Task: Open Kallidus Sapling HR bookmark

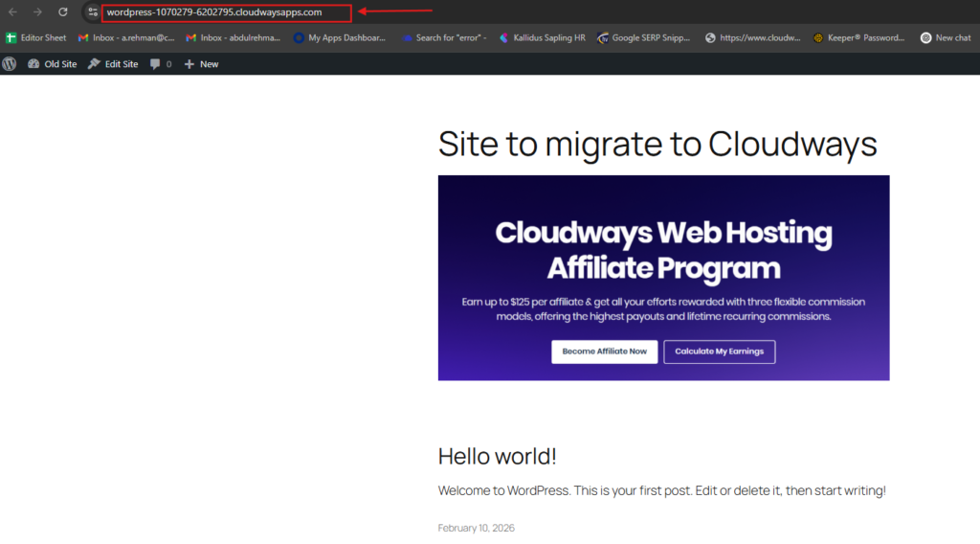Action: click(542, 38)
